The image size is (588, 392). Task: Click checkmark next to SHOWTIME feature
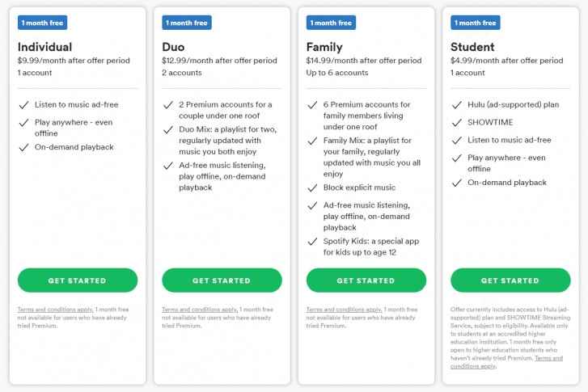[x=456, y=123]
